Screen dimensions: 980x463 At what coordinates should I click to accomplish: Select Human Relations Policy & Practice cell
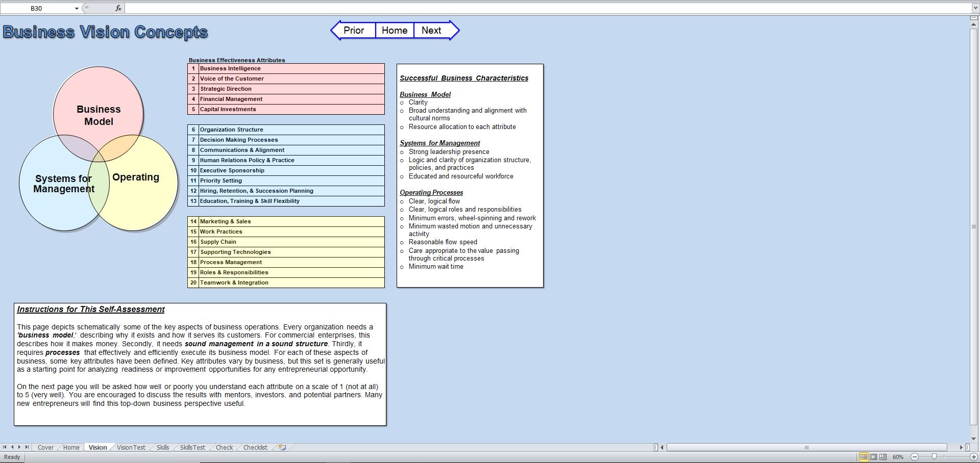291,160
